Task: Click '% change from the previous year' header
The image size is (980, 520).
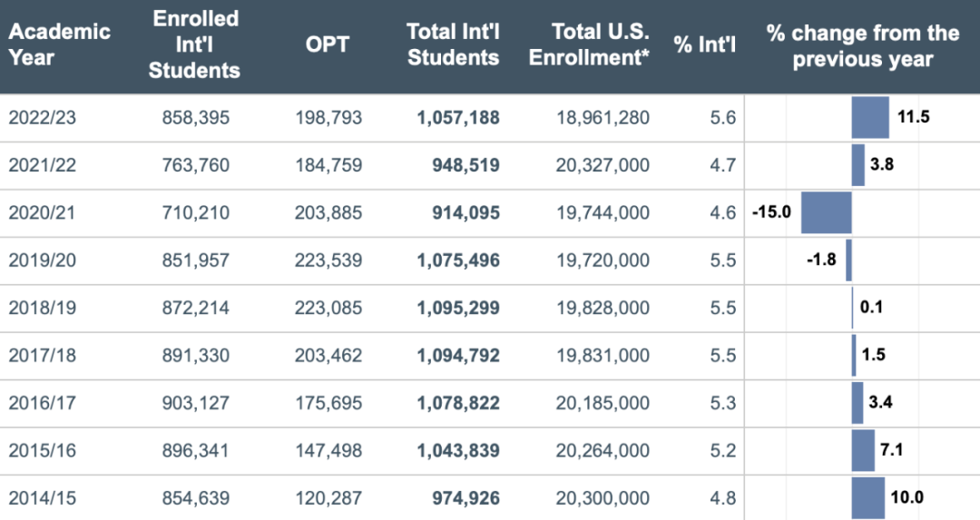Action: (x=863, y=45)
